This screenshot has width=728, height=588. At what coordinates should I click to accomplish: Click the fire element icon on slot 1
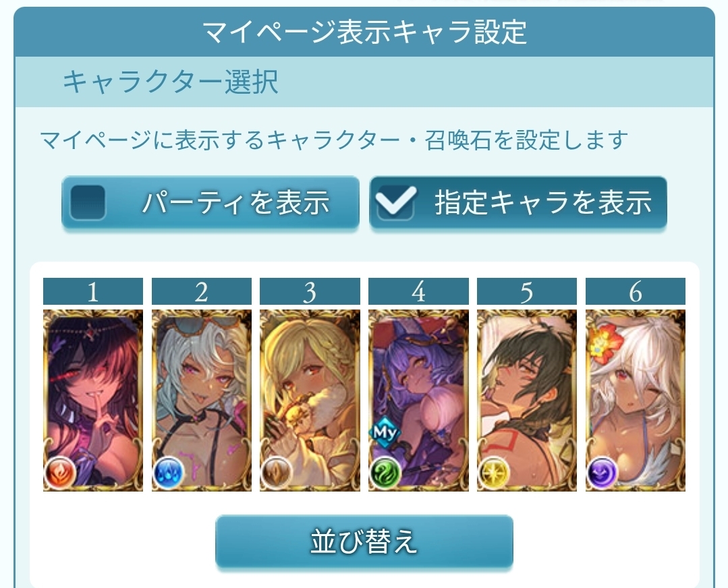[60, 472]
